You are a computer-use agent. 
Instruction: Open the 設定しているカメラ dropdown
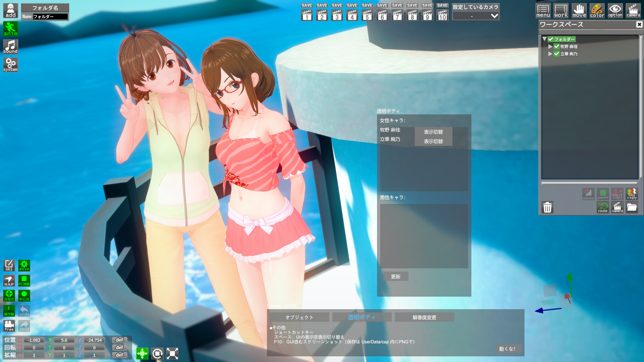tap(475, 16)
